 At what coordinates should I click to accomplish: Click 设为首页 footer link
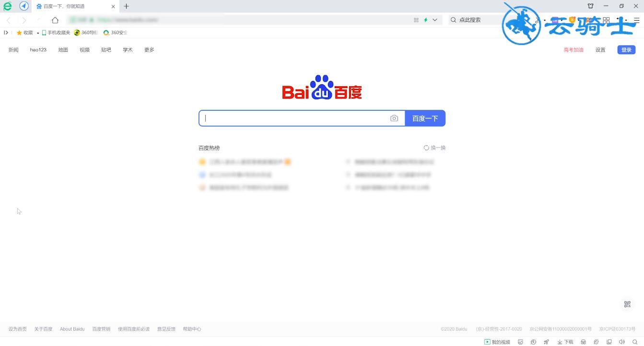[x=18, y=329]
